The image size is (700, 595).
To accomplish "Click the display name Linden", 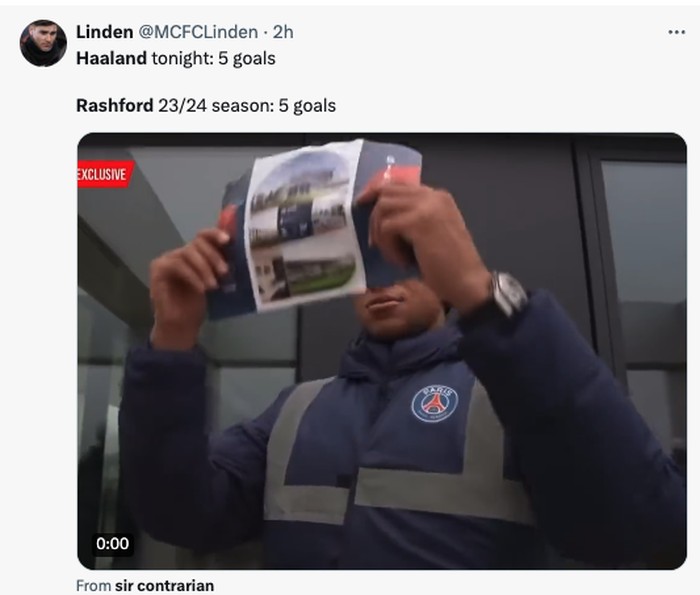I will click(x=104, y=32).
